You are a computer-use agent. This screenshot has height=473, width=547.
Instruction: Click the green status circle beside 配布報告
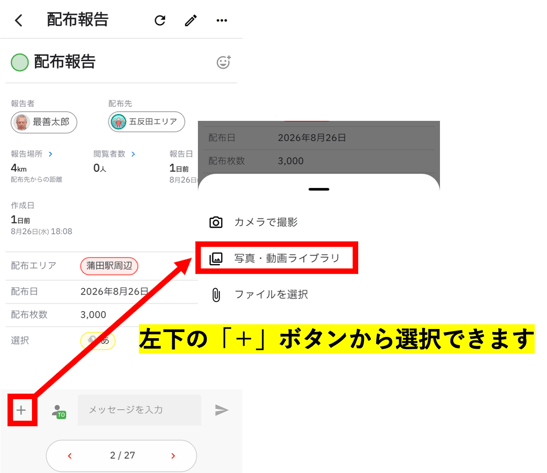(20, 62)
